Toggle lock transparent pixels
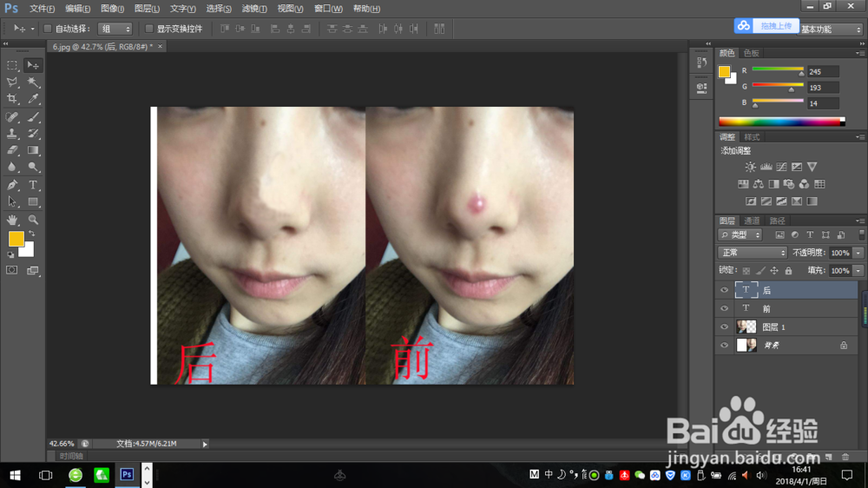Image resolution: width=868 pixels, height=488 pixels. tap(746, 271)
